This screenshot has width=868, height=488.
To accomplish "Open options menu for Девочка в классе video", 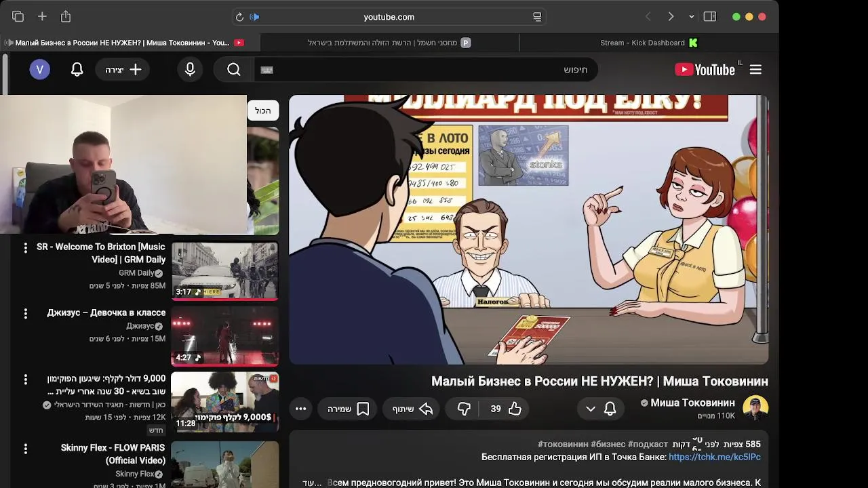I will coord(26,313).
